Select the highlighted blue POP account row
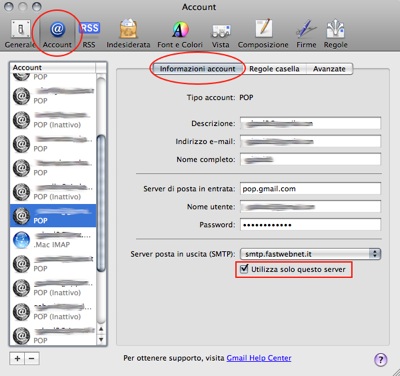The image size is (400, 376). (53, 216)
